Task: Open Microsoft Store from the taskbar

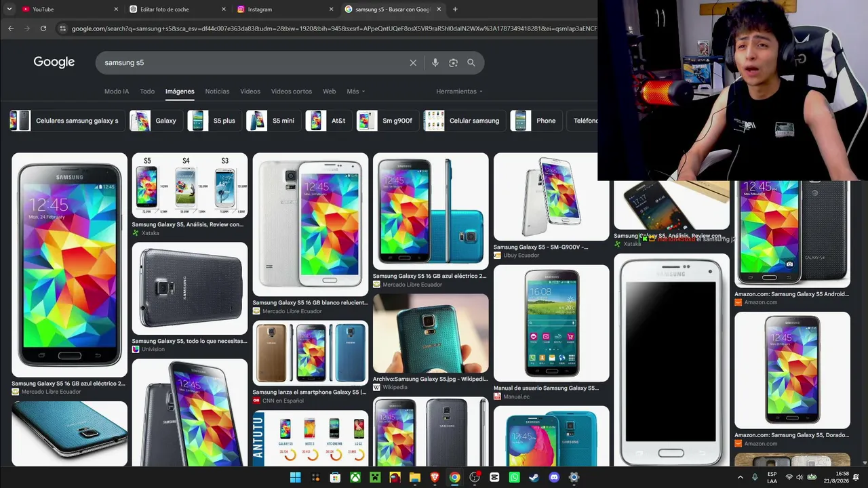Action: coord(335,477)
